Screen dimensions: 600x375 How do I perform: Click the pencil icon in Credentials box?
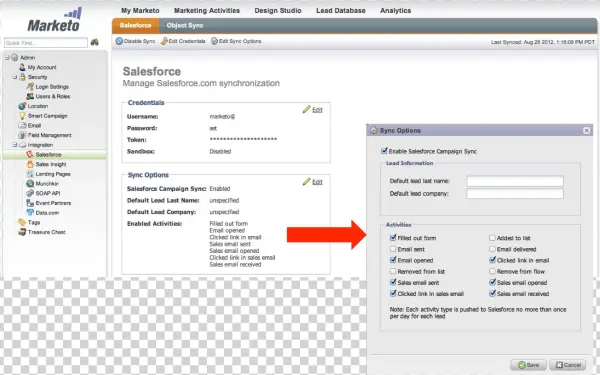point(306,109)
